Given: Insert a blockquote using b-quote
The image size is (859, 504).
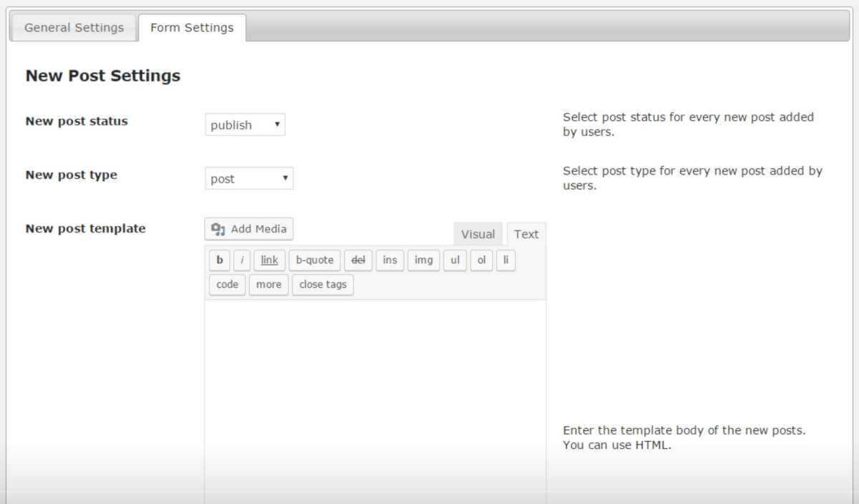Looking at the screenshot, I should (314, 260).
